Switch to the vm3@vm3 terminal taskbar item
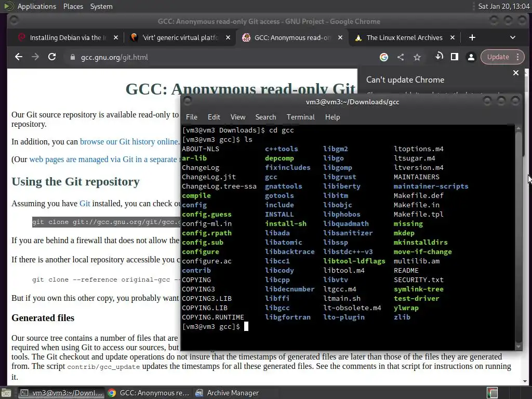 coord(61,393)
